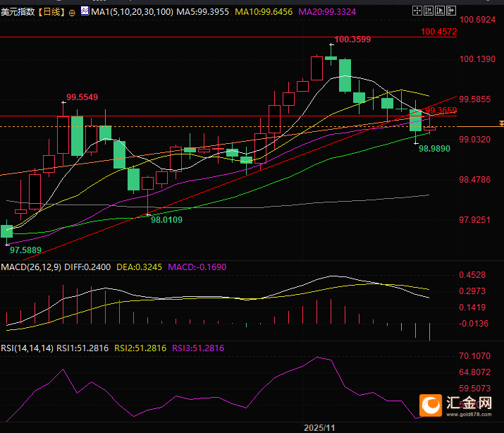
Task: Select the MA20:99.3324 value
Action: coord(327,12)
